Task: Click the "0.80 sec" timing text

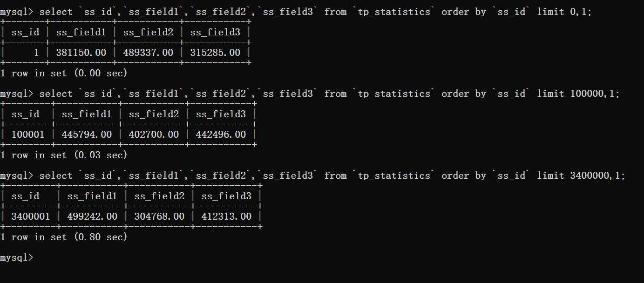Action: [101, 237]
